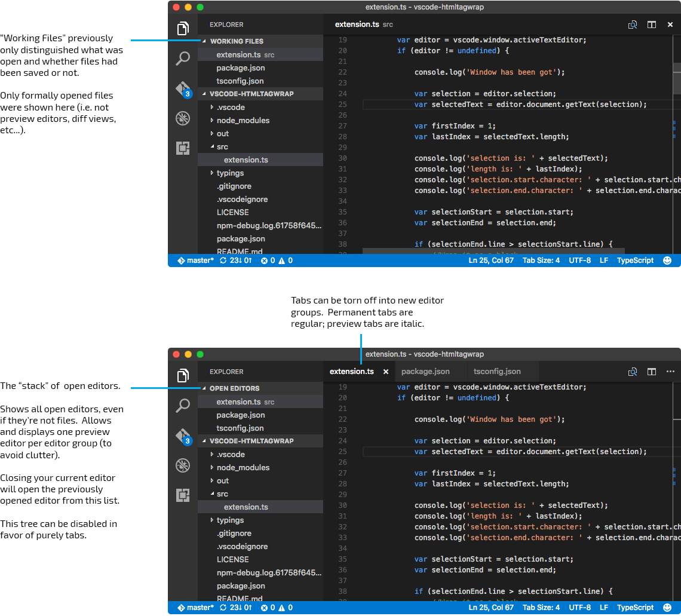Image resolution: width=681 pixels, height=616 pixels.
Task: Click master branch in bottom status bar
Action: point(195,608)
